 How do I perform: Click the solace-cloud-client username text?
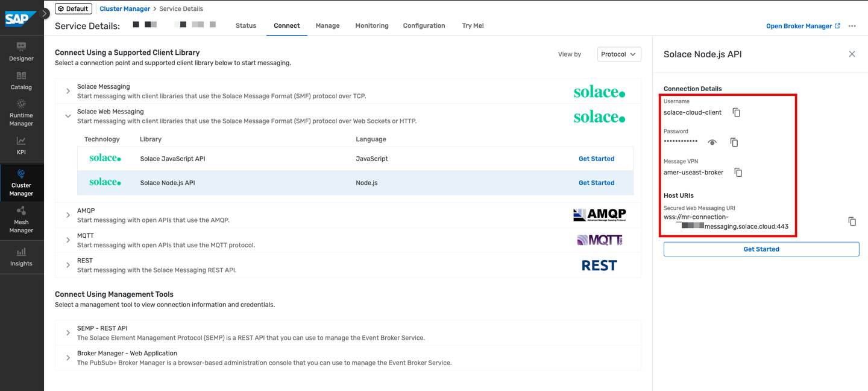point(693,112)
